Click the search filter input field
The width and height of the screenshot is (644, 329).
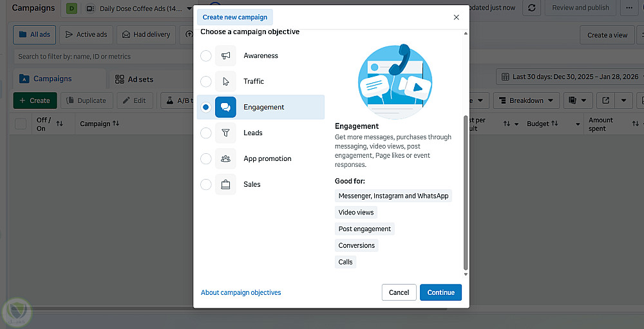[103, 57]
